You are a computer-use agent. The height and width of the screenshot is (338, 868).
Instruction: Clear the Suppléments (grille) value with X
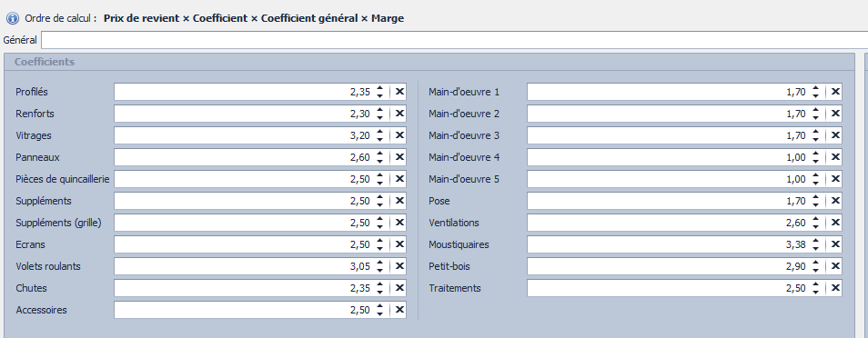399,223
